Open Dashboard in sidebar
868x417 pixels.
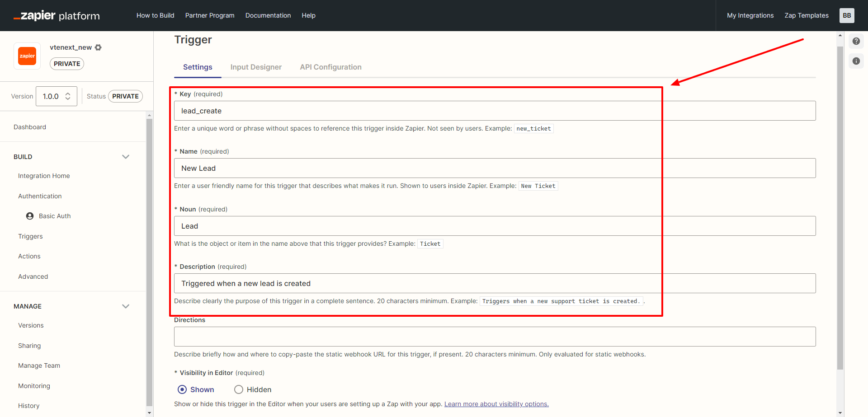(x=30, y=127)
